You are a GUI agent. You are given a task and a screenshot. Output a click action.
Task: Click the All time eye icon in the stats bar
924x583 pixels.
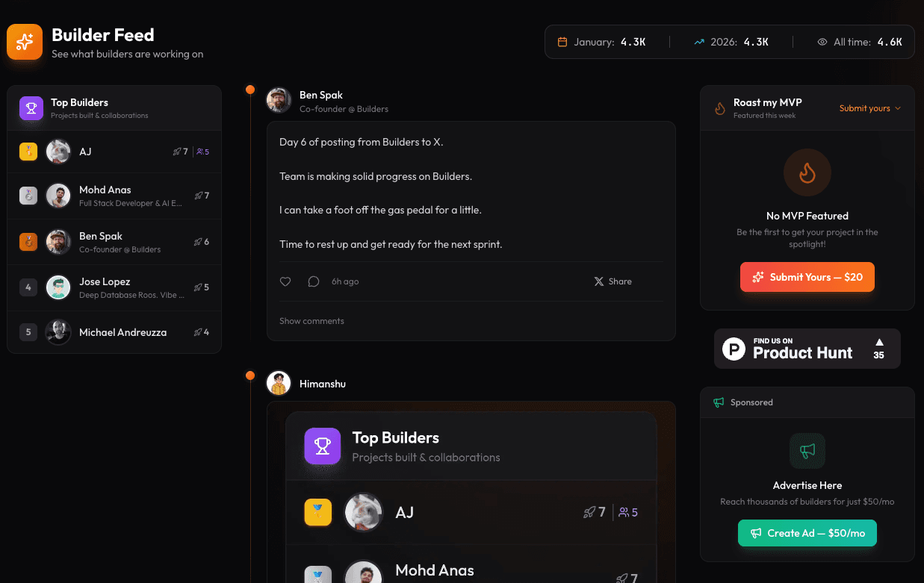coord(822,43)
